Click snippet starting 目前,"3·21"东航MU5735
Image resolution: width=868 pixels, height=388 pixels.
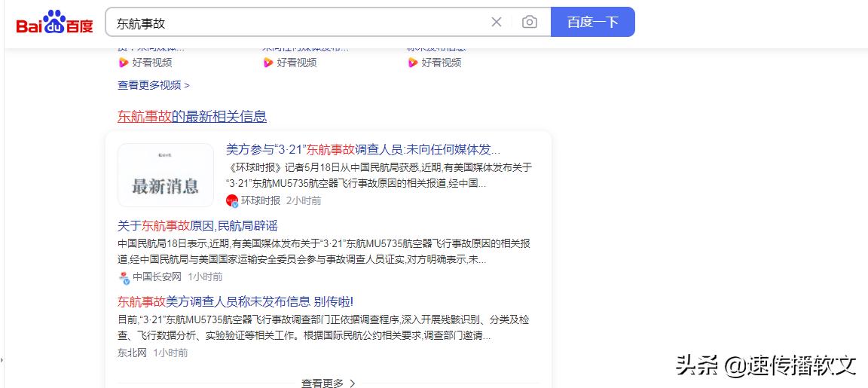tap(323, 328)
